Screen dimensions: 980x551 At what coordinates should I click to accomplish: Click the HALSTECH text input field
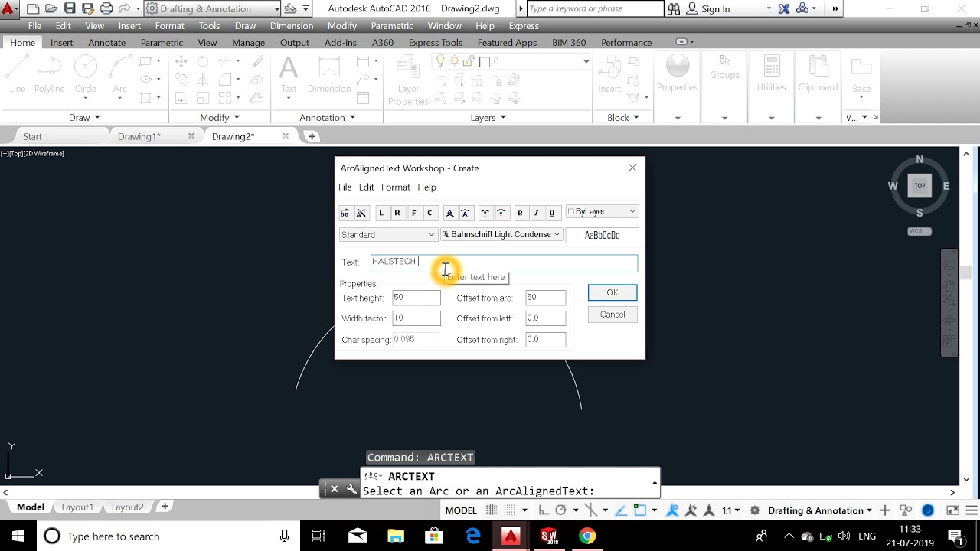pos(504,262)
